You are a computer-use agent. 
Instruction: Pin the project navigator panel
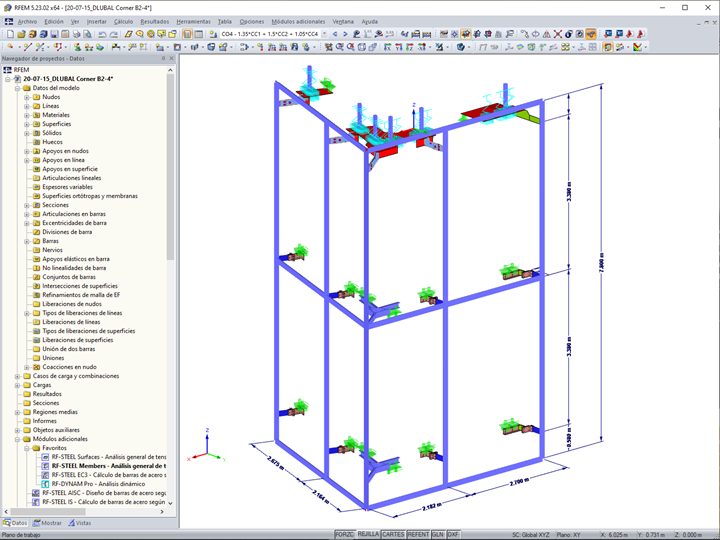coord(163,59)
